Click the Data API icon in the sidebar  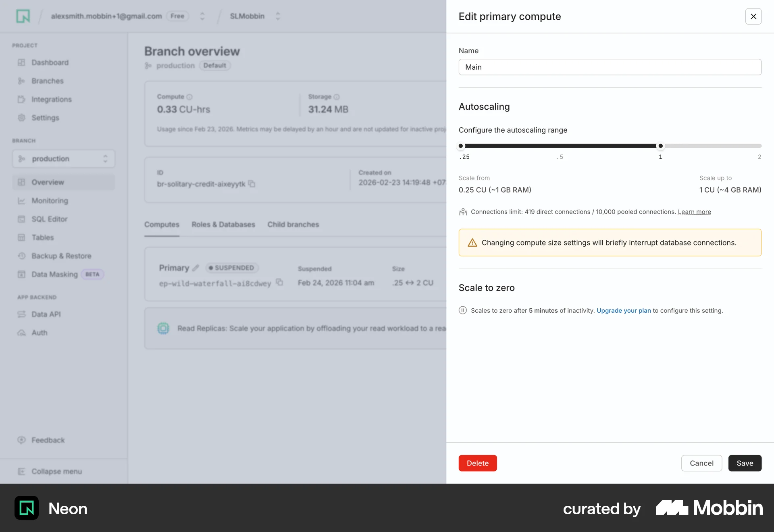21,314
